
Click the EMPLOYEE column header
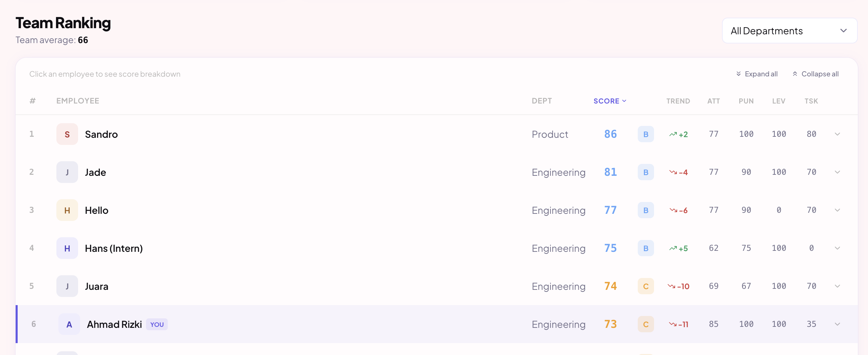point(78,101)
